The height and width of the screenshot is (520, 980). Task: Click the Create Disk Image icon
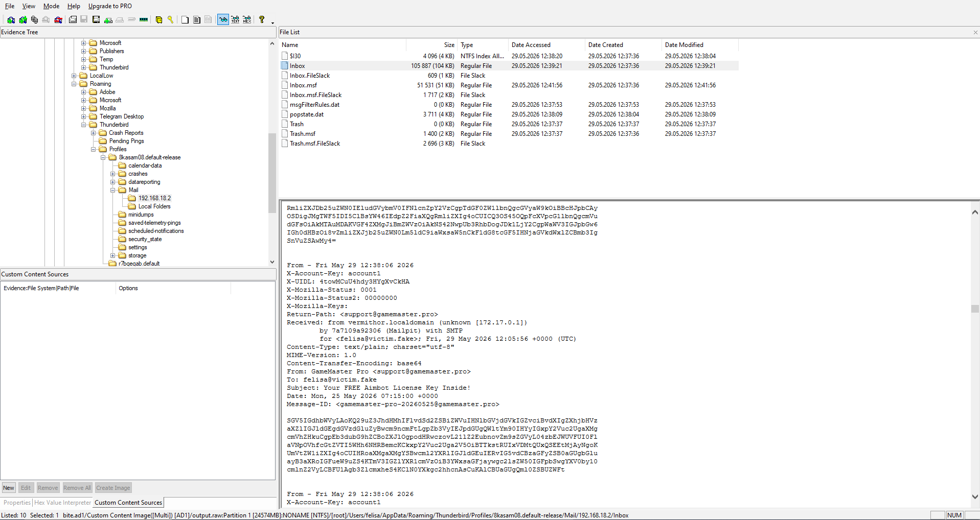click(73, 19)
